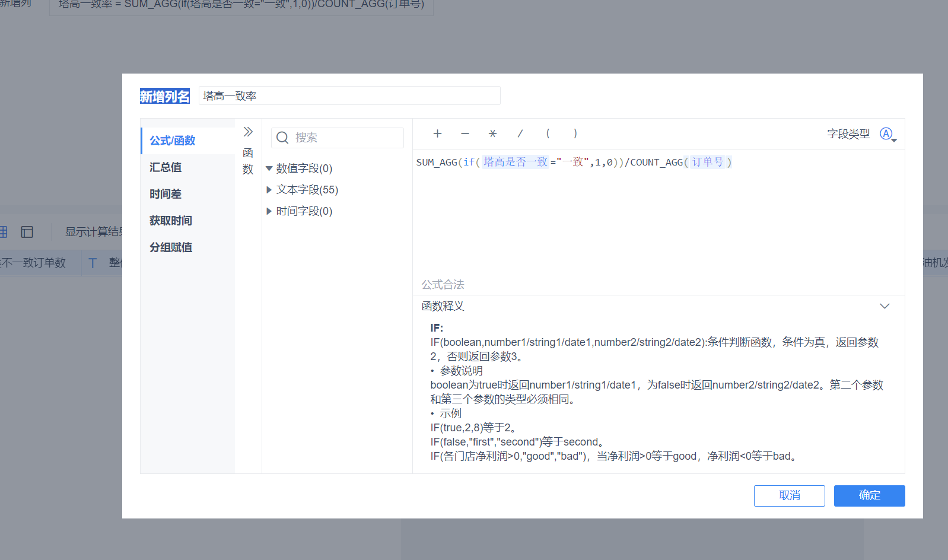Focus the field search box
Screen dimensions: 948x560
338,138
